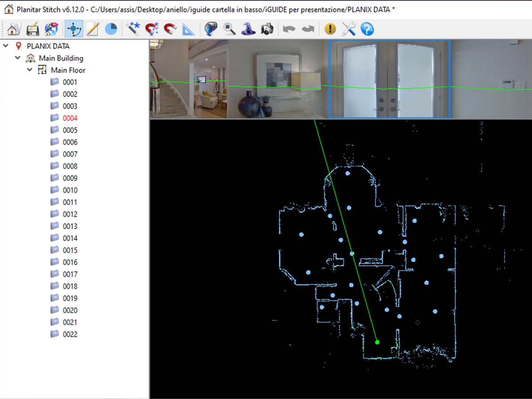Click the magic wand with stars icon
This screenshot has width=532, height=399.
[133, 29]
